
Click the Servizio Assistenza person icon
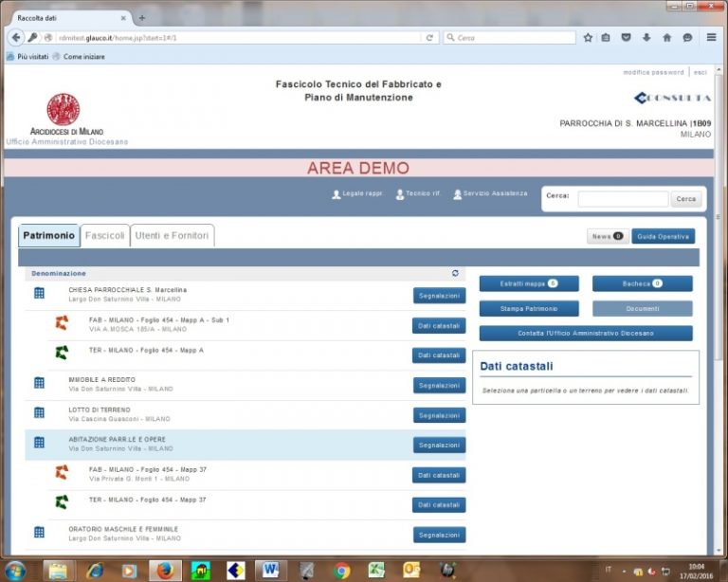tap(457, 194)
